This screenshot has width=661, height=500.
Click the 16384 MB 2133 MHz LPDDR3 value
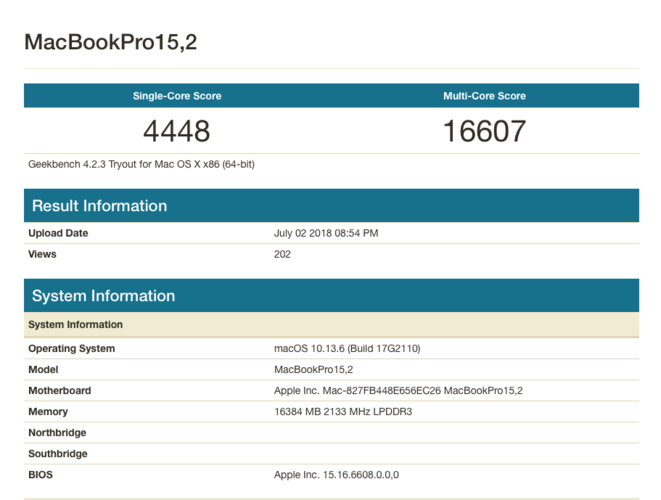tap(343, 412)
